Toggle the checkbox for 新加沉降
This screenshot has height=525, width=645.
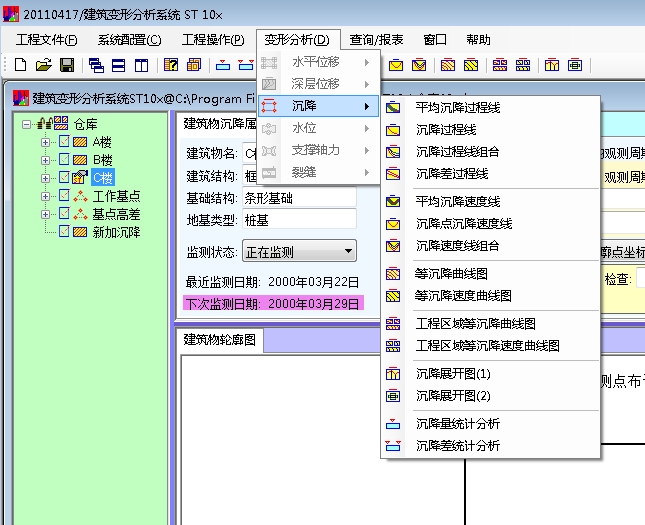(64, 232)
